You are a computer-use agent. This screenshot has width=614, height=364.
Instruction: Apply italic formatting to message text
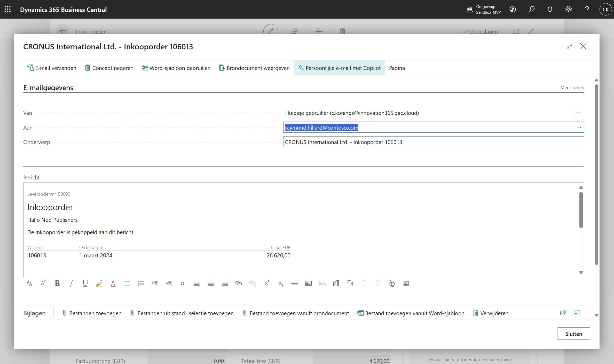(x=71, y=283)
